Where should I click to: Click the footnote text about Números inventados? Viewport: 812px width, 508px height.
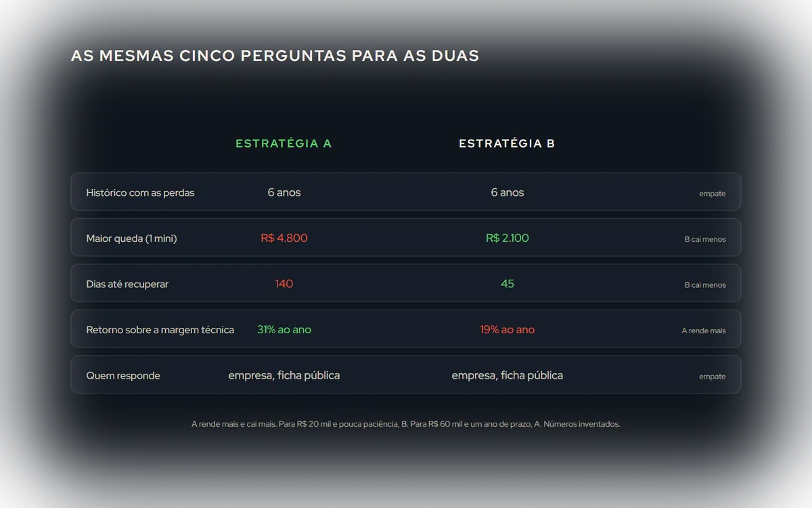pyautogui.click(x=406, y=424)
